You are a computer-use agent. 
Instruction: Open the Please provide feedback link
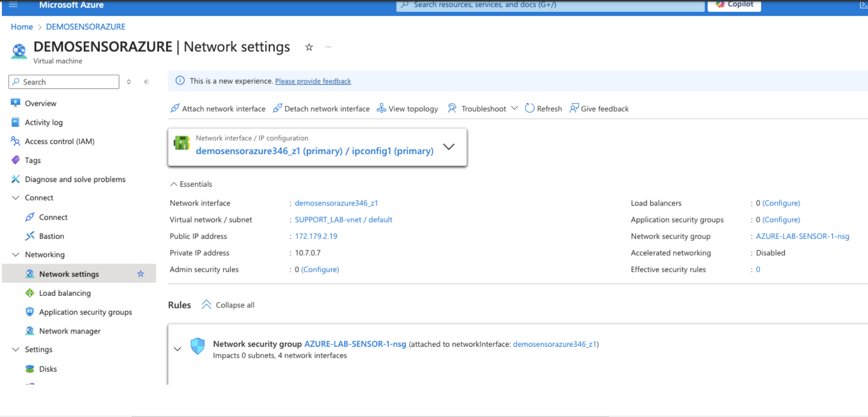[313, 81]
